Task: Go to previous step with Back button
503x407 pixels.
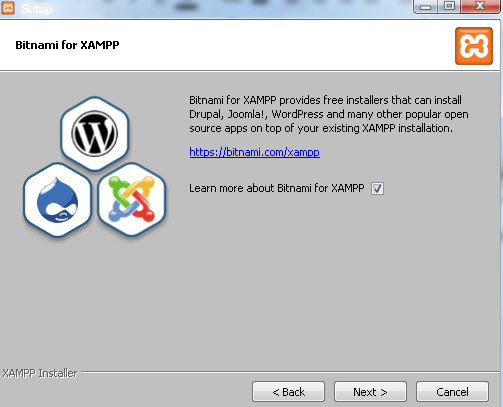Action: pyautogui.click(x=288, y=392)
